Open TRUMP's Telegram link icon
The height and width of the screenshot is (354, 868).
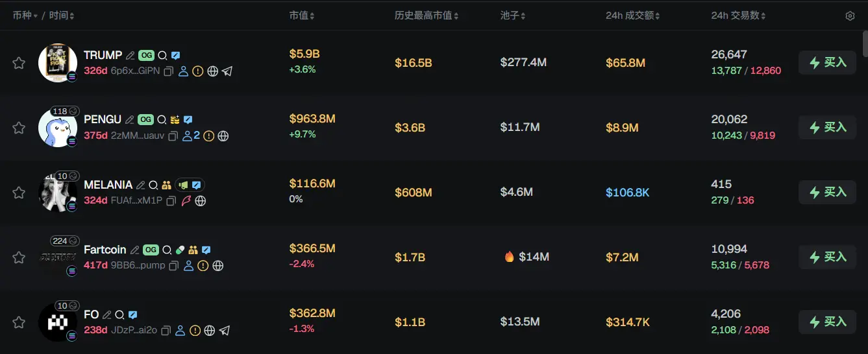(227, 71)
